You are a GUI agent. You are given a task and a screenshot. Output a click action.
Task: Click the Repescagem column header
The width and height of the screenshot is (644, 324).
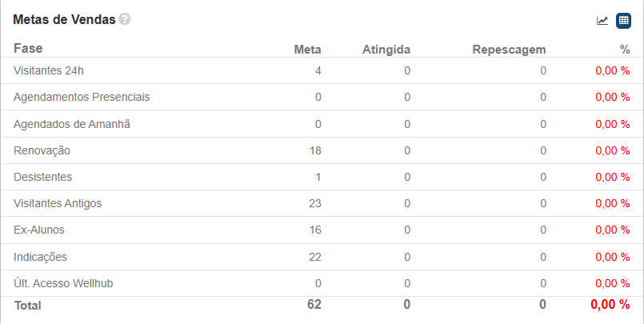509,50
